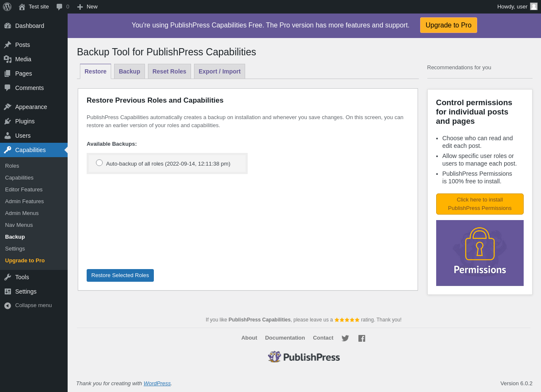Screen dimensions: 541x392
Task: Click the WordPress logo icon
Action: [x=7, y=6]
